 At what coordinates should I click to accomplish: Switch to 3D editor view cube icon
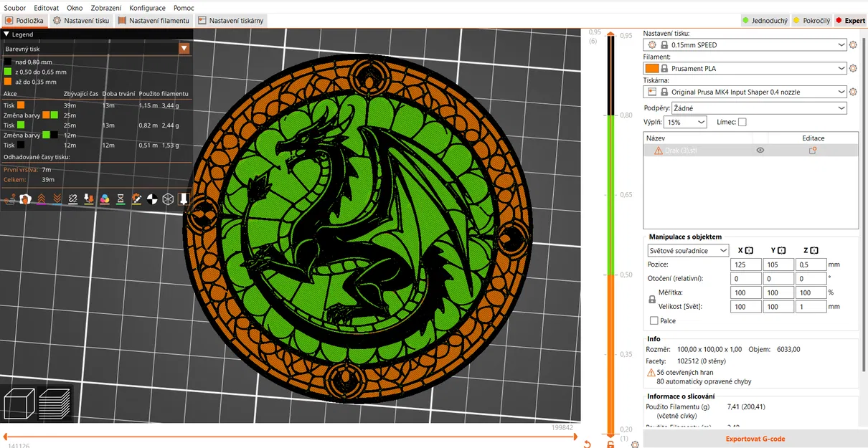19,404
